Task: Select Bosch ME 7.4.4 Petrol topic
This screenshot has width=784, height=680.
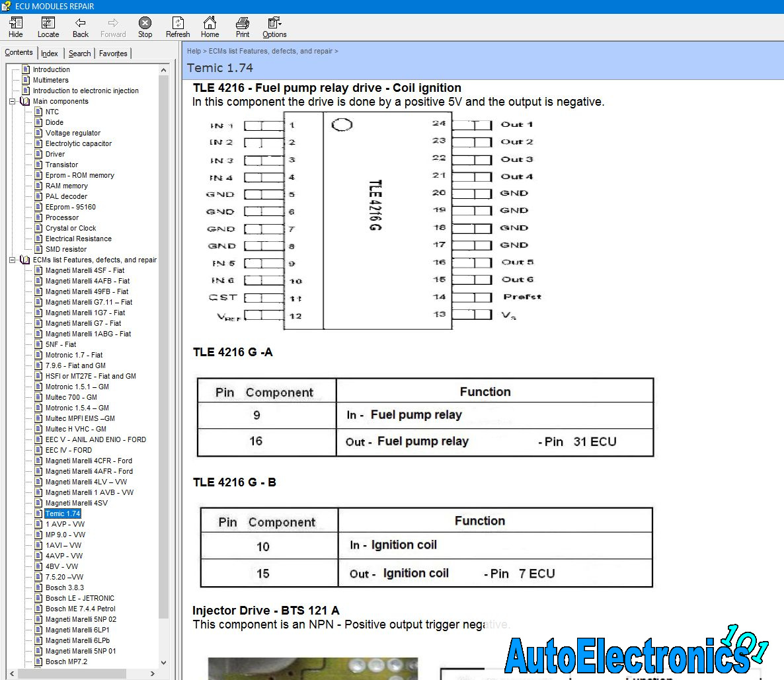Action: point(80,609)
